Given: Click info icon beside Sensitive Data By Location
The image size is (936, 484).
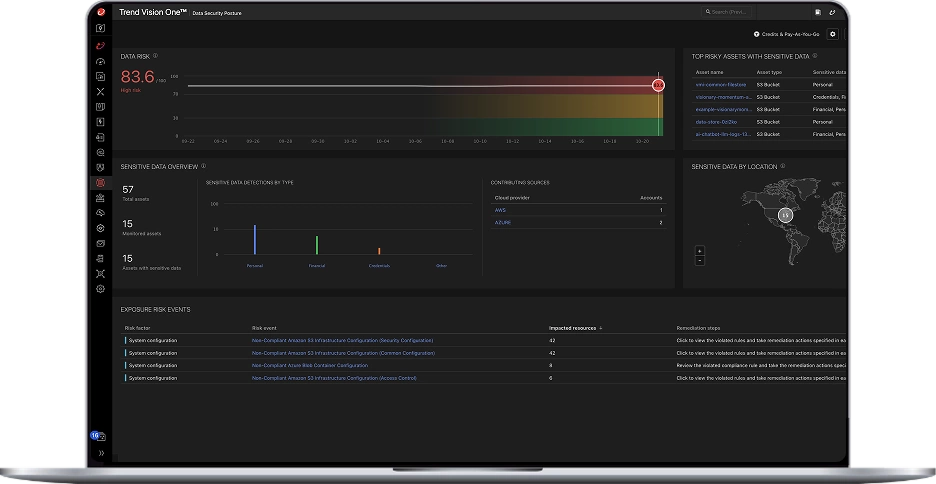Looking at the screenshot, I should tap(784, 166).
